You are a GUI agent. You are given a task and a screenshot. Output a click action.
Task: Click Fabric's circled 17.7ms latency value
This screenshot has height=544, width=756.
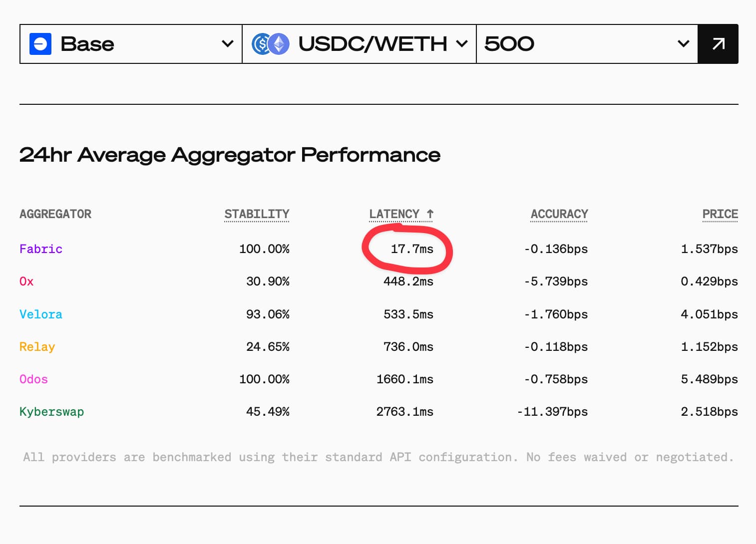click(x=412, y=249)
